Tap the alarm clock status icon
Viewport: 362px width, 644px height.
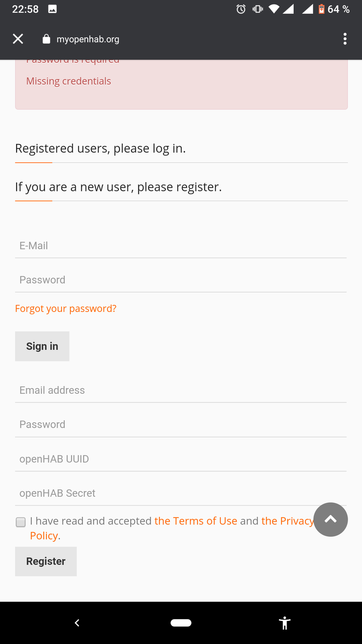point(241,9)
